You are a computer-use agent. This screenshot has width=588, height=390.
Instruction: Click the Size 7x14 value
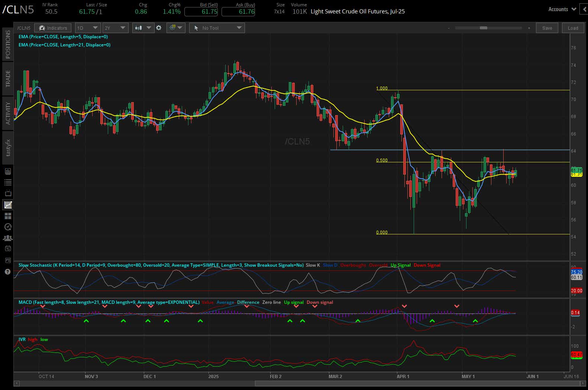279,12
